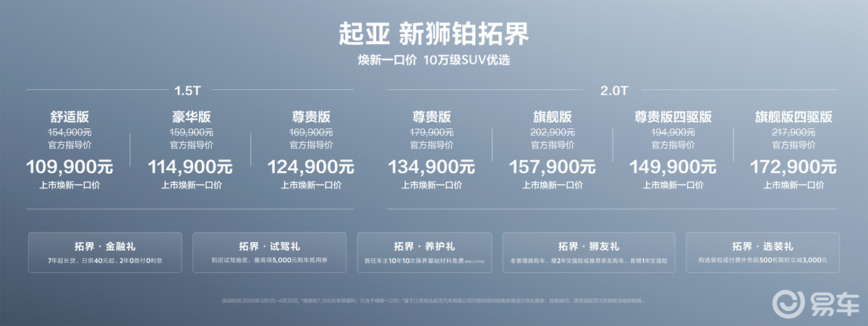Click the struck-through price 194,900元
Viewport: 868px width, 326px height.
point(673,133)
